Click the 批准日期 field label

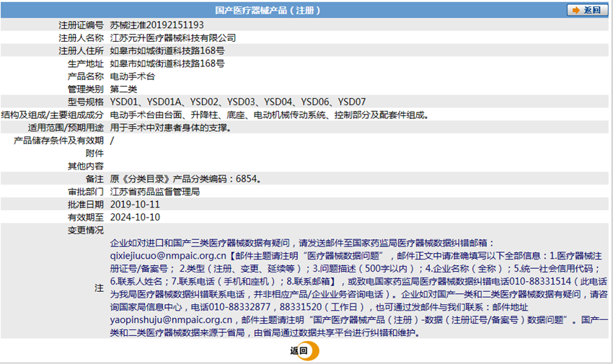tap(86, 205)
